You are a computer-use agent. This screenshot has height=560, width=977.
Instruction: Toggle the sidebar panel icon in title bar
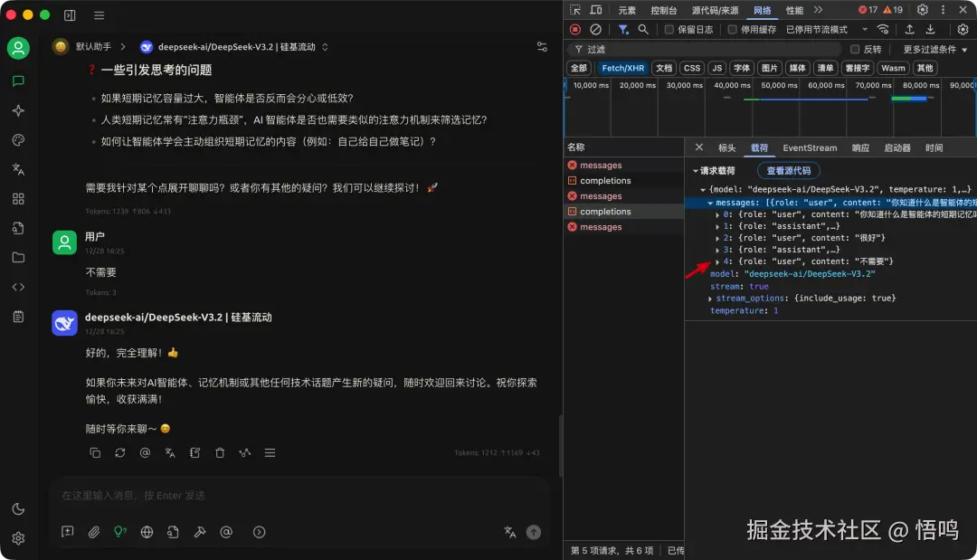click(x=70, y=15)
